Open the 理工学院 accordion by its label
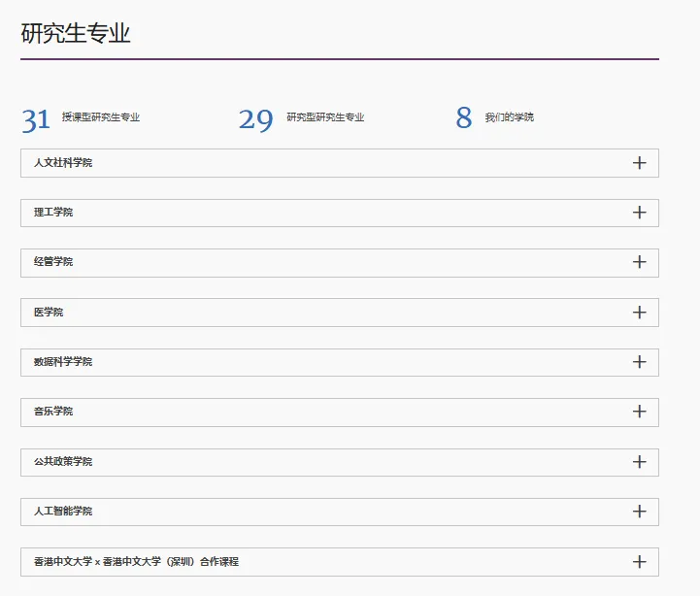The width and height of the screenshot is (700, 596). pyautogui.click(x=53, y=213)
